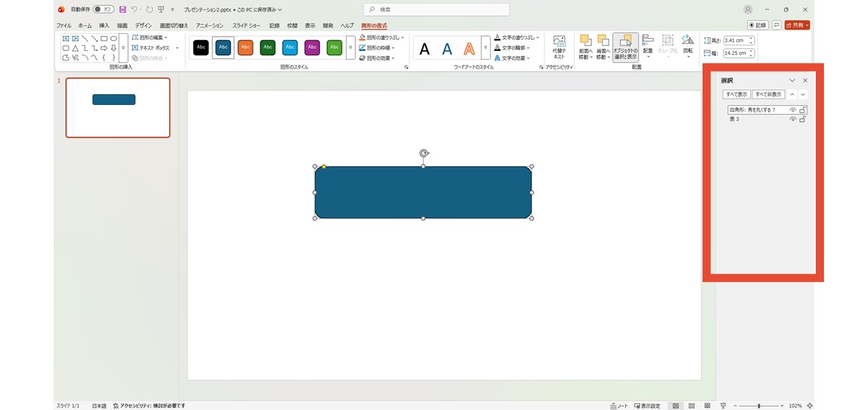Click the すべて表示 button

(736, 94)
